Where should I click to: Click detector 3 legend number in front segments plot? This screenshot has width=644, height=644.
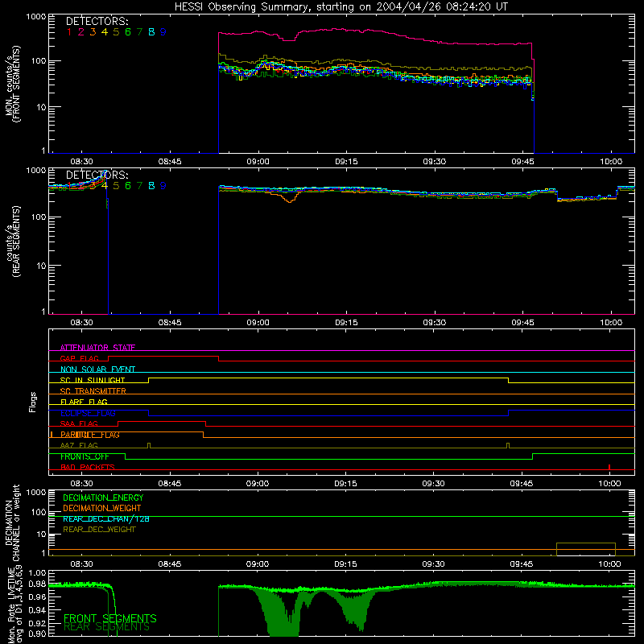pos(93,32)
